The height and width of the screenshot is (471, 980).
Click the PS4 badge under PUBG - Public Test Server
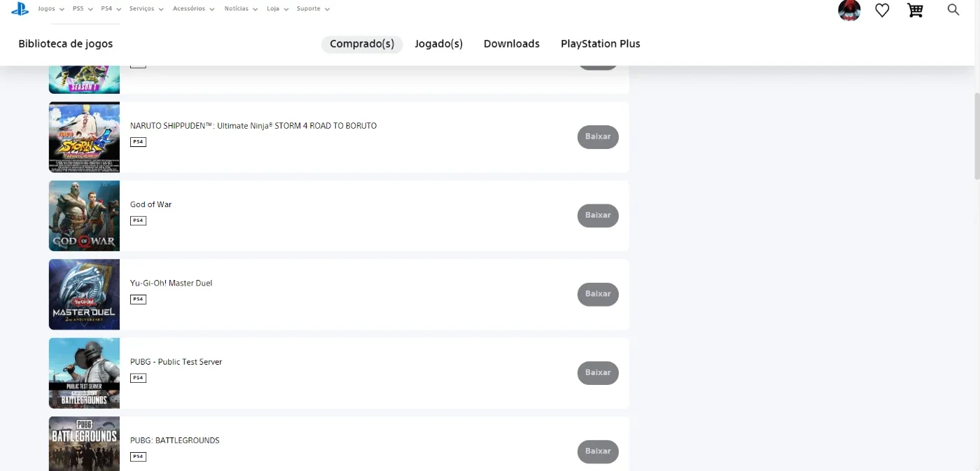point(138,378)
